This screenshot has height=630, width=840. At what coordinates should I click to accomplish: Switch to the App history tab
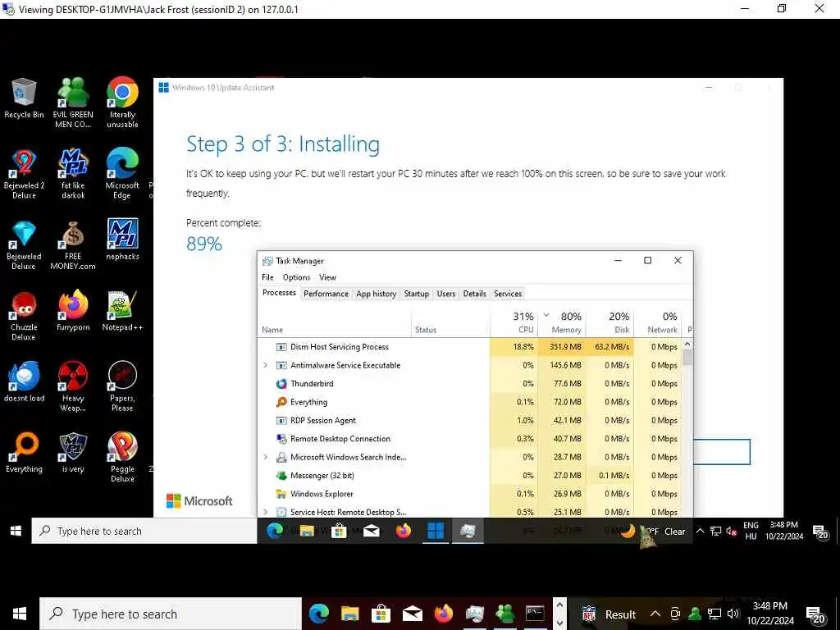pos(376,294)
